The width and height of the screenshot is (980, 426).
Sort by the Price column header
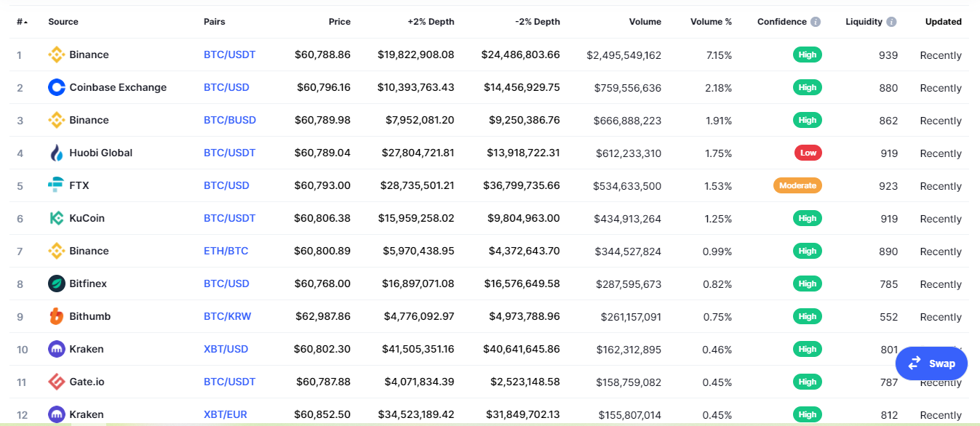(x=339, y=22)
